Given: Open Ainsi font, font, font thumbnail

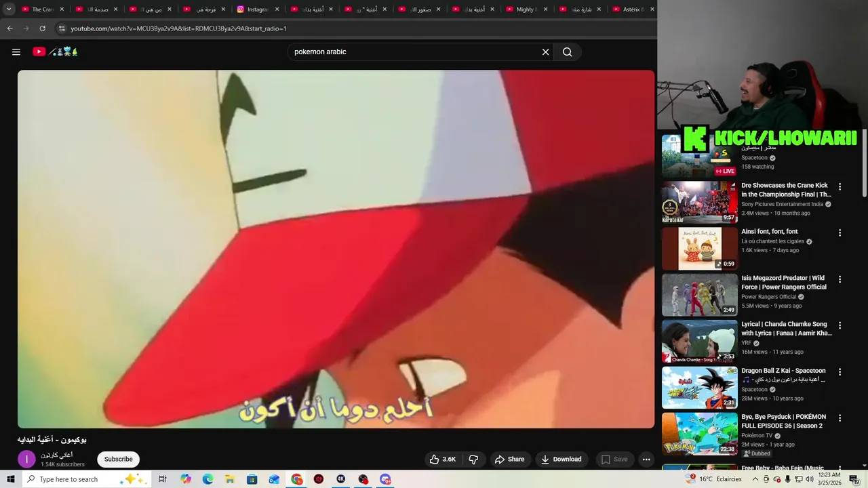Looking at the screenshot, I should (x=699, y=248).
